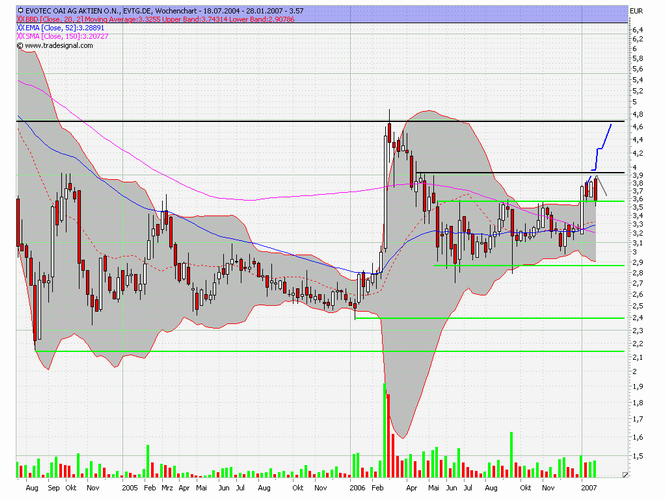Select the upper black horizontal resistance line
The height and width of the screenshot is (499, 666).
click(x=321, y=121)
